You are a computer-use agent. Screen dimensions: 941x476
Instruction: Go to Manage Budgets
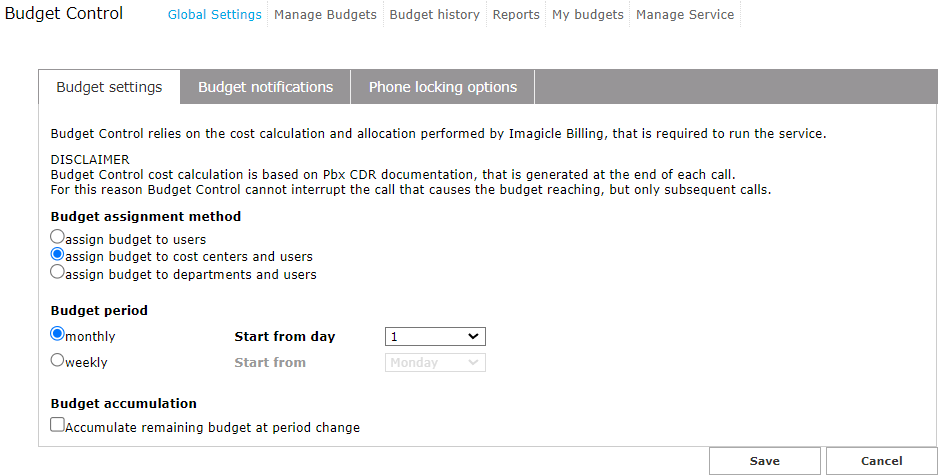point(325,15)
